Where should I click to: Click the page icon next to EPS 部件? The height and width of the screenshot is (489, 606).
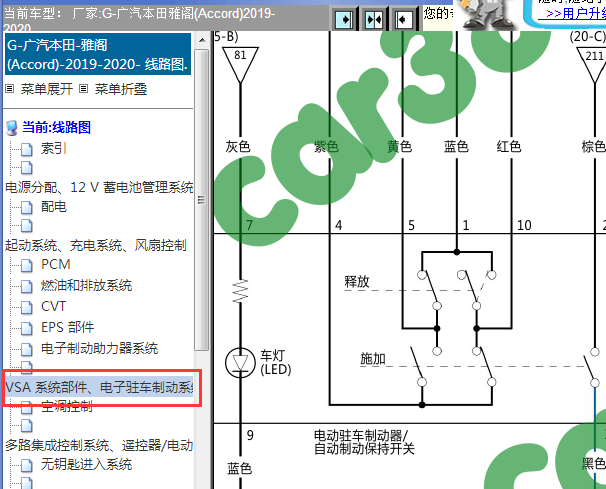click(x=26, y=328)
